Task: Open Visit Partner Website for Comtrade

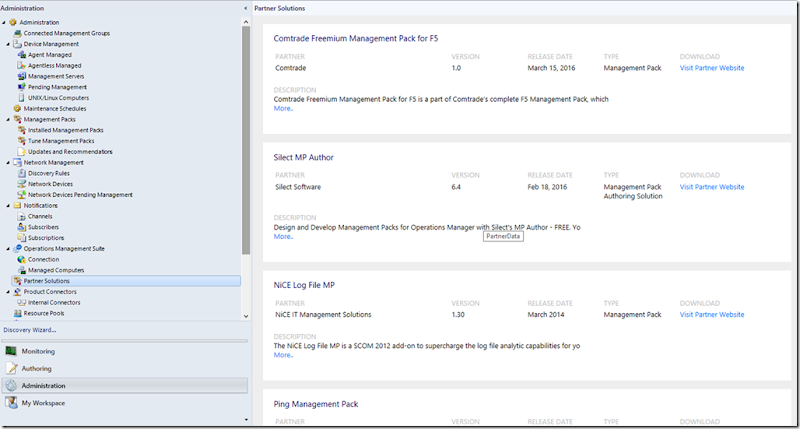Action: tap(712, 68)
